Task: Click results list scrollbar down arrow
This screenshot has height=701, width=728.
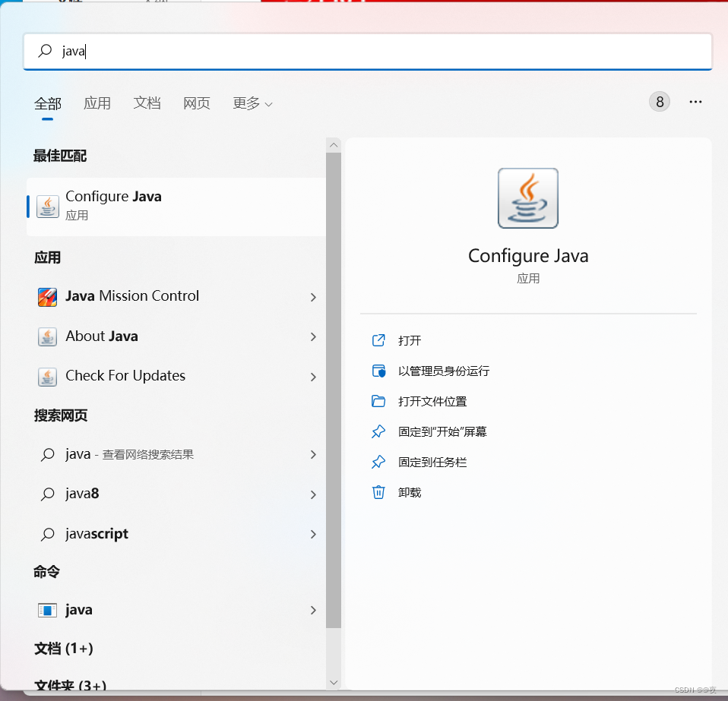Action: pos(334,683)
